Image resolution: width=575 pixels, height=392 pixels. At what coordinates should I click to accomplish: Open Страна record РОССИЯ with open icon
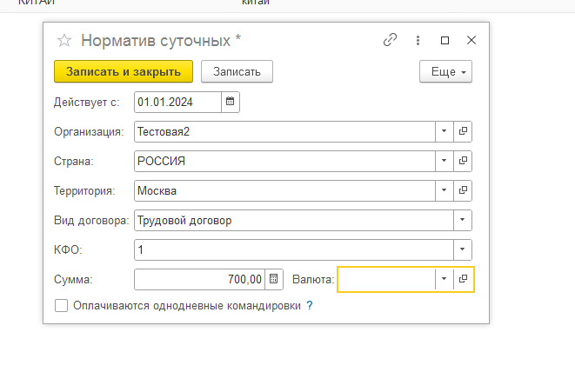463,161
